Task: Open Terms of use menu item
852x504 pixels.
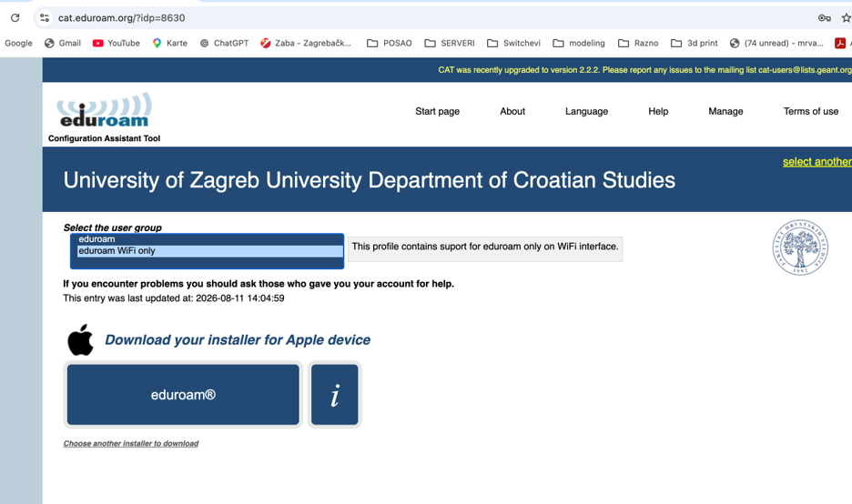Action: pos(811,111)
